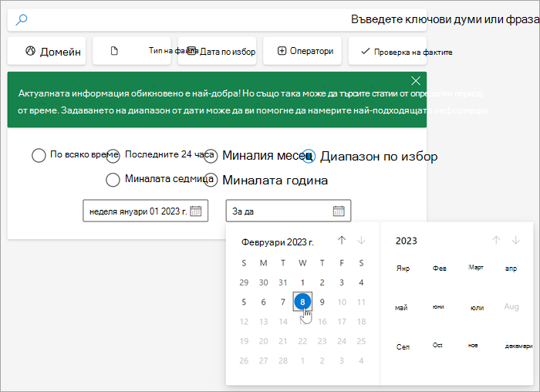Viewport: 540px width, 392px height.
Task: Pick January 30 in the calendar
Action: click(x=264, y=282)
